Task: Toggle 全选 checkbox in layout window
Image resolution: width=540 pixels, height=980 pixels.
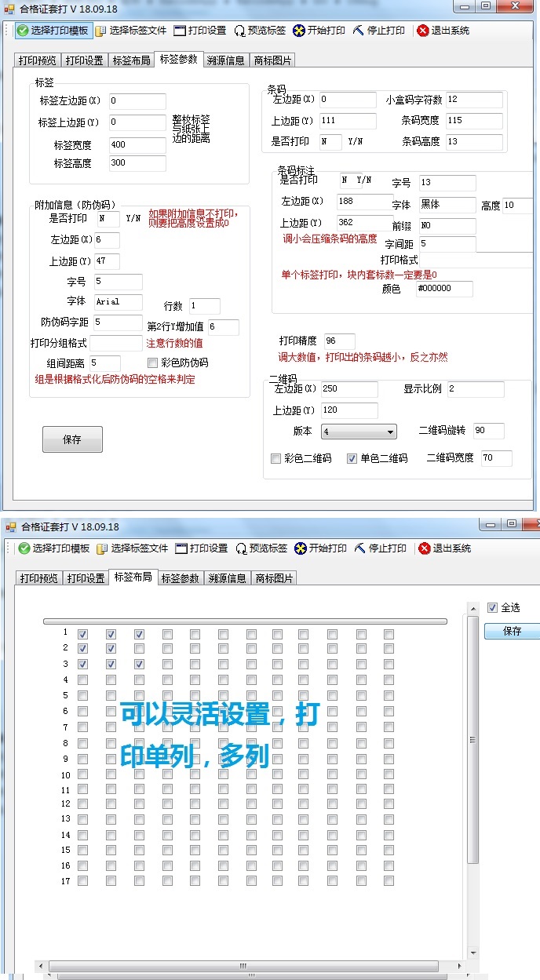Action: point(492,607)
